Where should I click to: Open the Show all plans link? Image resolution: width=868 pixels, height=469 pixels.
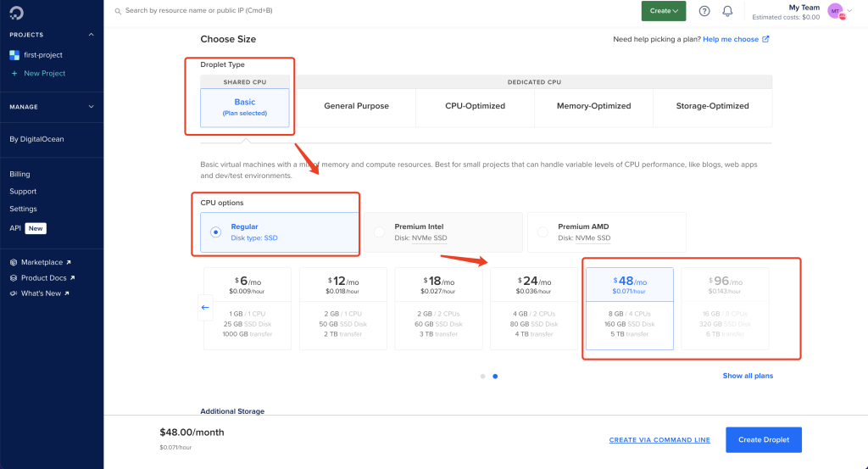(748, 376)
